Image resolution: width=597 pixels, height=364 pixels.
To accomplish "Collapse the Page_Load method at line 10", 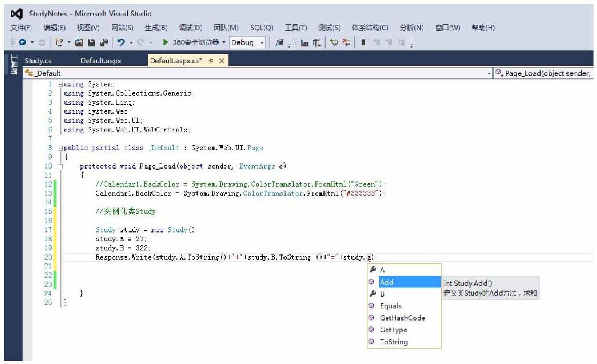I will pos(60,166).
